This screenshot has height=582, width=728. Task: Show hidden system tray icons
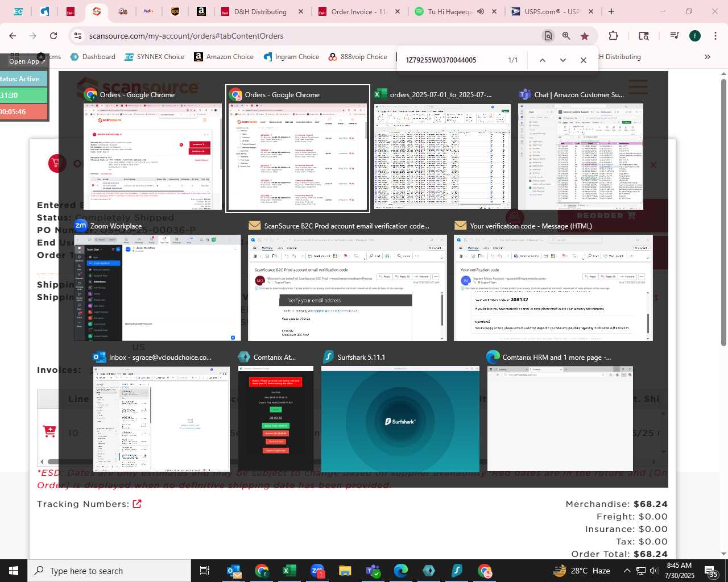pos(627,571)
